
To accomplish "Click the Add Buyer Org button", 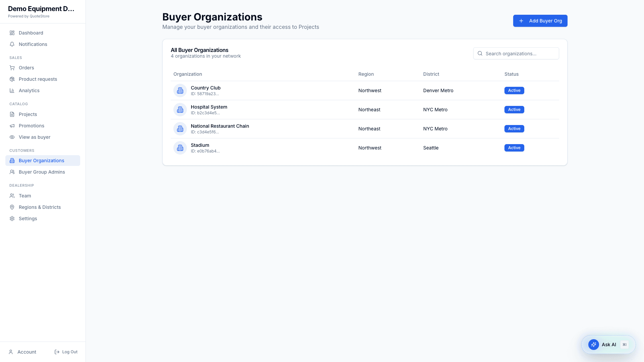I will [540, 21].
